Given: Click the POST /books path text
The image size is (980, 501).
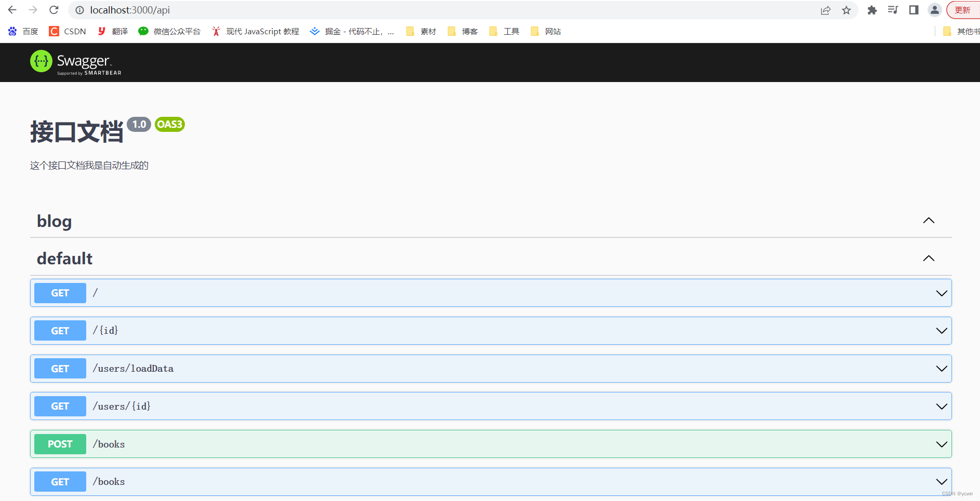Looking at the screenshot, I should tap(109, 444).
